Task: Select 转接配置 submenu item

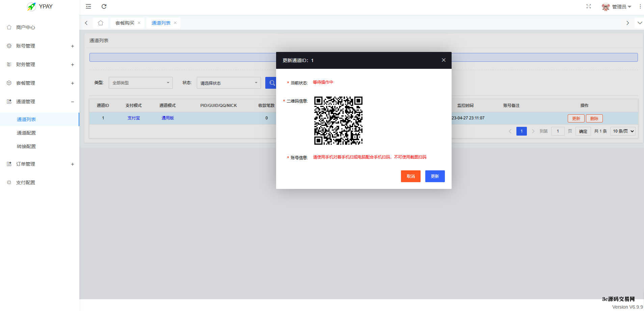Action: point(39,146)
